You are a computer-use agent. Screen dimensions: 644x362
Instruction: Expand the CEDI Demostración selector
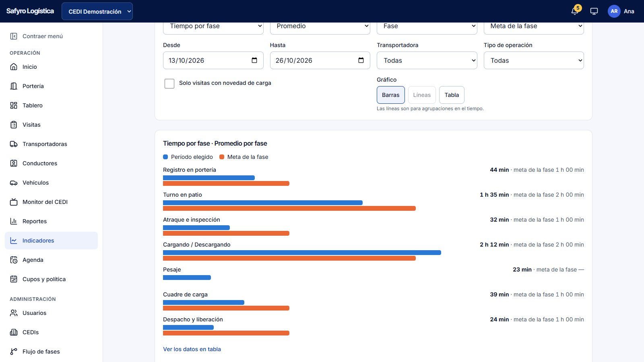point(97,11)
